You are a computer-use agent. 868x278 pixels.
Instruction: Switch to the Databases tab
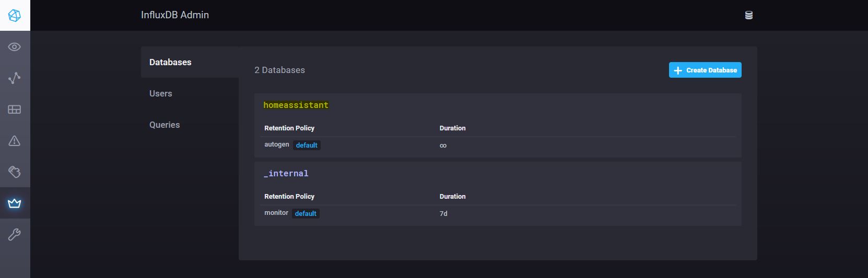pyautogui.click(x=170, y=62)
